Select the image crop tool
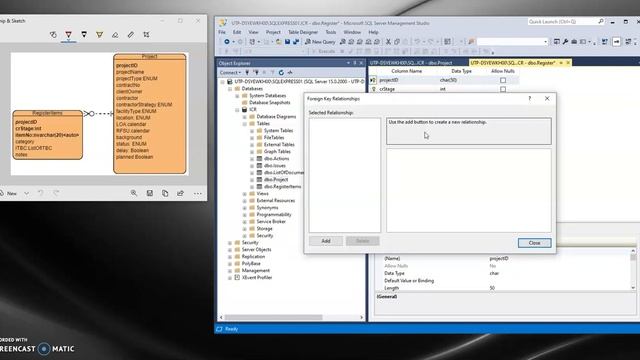This screenshot has width=640, height=360. pos(146,35)
